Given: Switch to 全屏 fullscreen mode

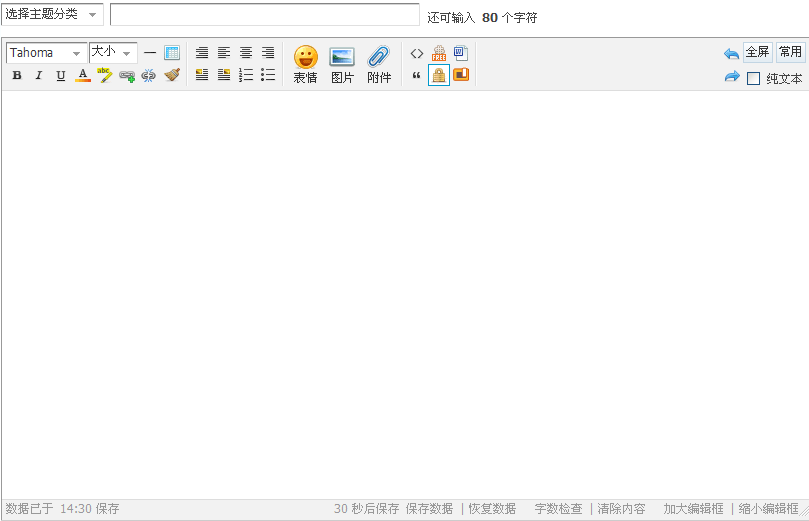Looking at the screenshot, I should point(757,52).
